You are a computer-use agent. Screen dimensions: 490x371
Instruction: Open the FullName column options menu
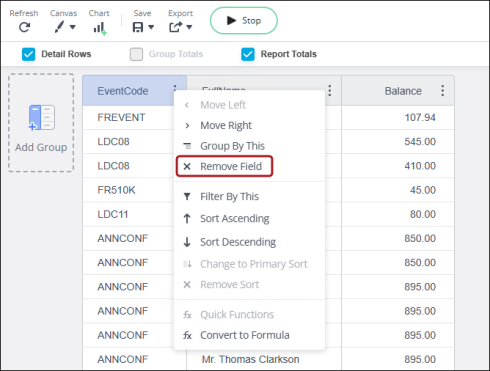point(330,91)
